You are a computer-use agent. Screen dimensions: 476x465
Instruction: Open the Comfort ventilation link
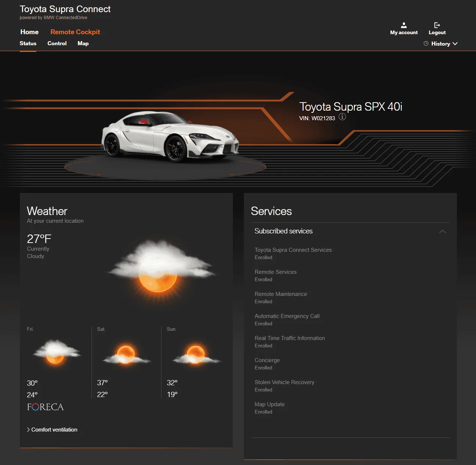(52, 430)
